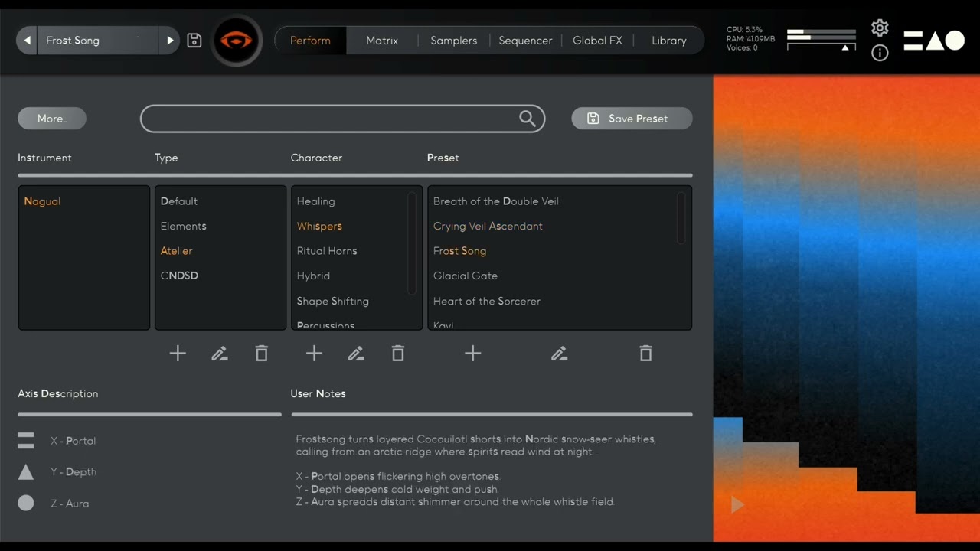980x551 pixels.
Task: Edit selected Type with pencil icon
Action: click(x=220, y=353)
